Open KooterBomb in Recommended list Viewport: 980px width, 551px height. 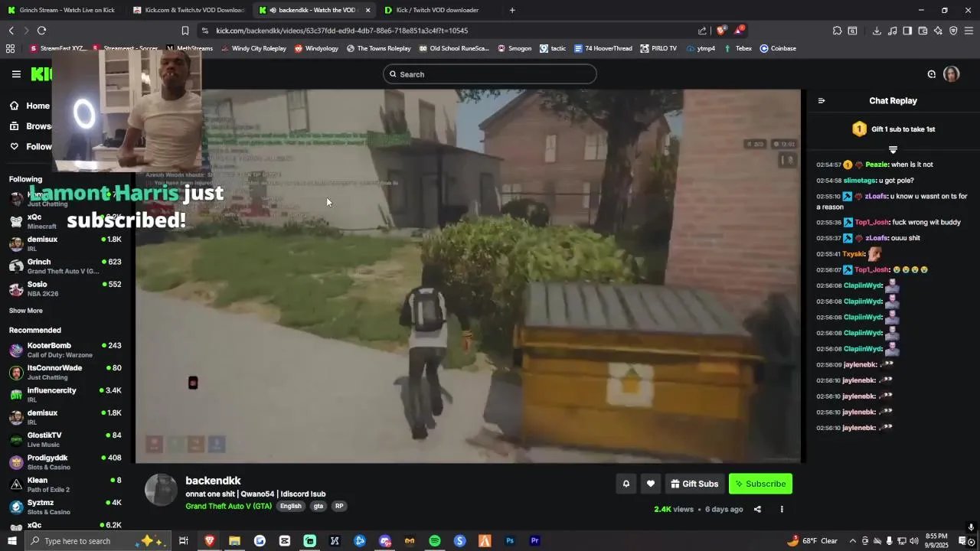pyautogui.click(x=65, y=350)
